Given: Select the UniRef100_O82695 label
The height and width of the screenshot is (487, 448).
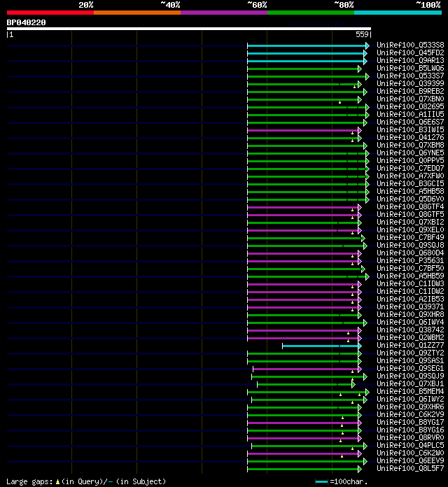Looking at the screenshot, I should pyautogui.click(x=410, y=107).
